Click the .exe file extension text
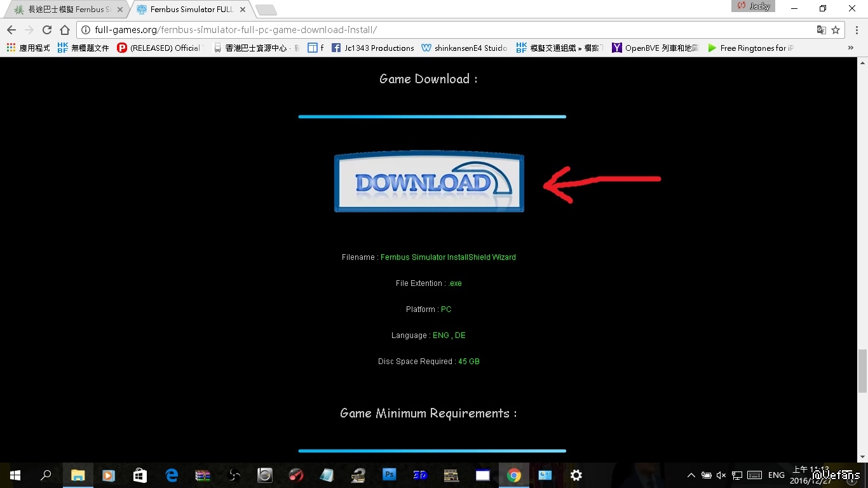This screenshot has height=488, width=868. pos(455,283)
